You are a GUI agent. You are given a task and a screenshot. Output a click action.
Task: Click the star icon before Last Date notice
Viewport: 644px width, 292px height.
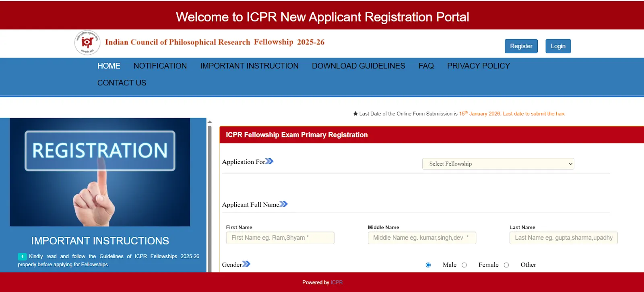pos(355,114)
